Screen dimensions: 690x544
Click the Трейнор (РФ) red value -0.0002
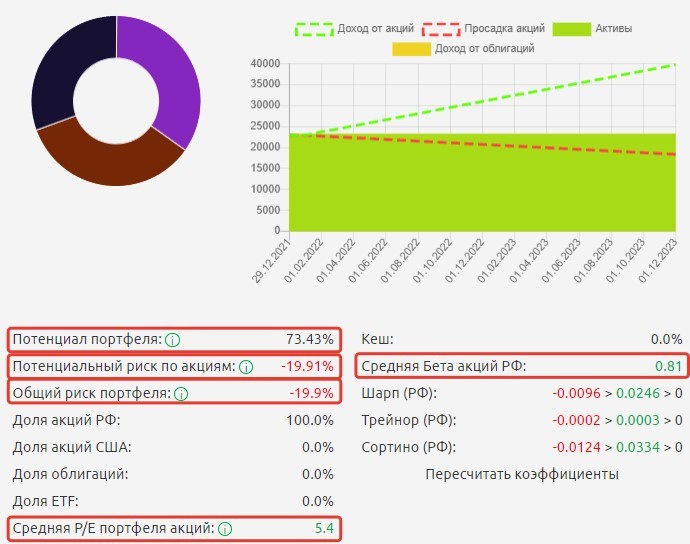click(x=580, y=421)
